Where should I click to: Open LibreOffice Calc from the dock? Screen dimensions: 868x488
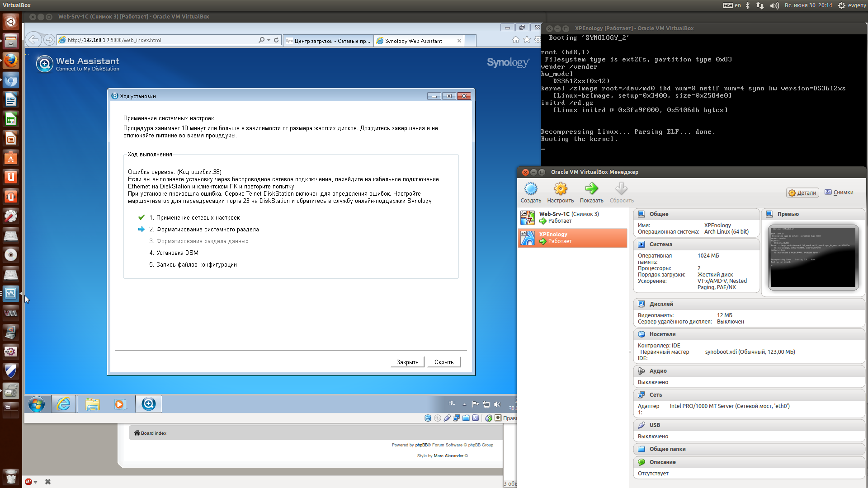11,119
